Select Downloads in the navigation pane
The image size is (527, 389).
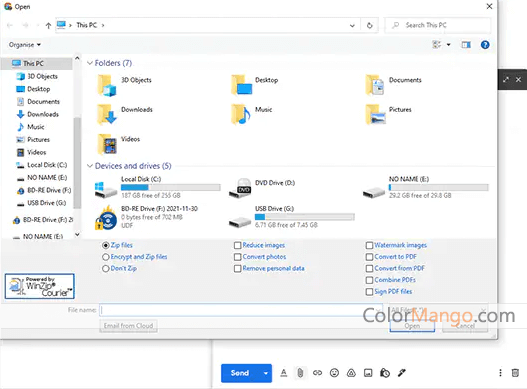click(x=43, y=114)
